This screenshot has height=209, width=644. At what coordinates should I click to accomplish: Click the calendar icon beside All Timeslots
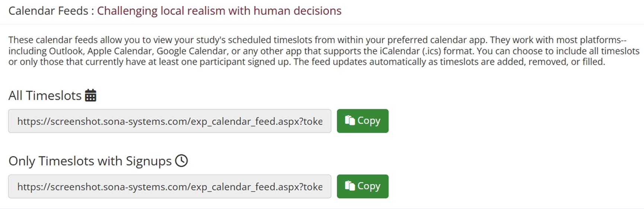point(90,96)
